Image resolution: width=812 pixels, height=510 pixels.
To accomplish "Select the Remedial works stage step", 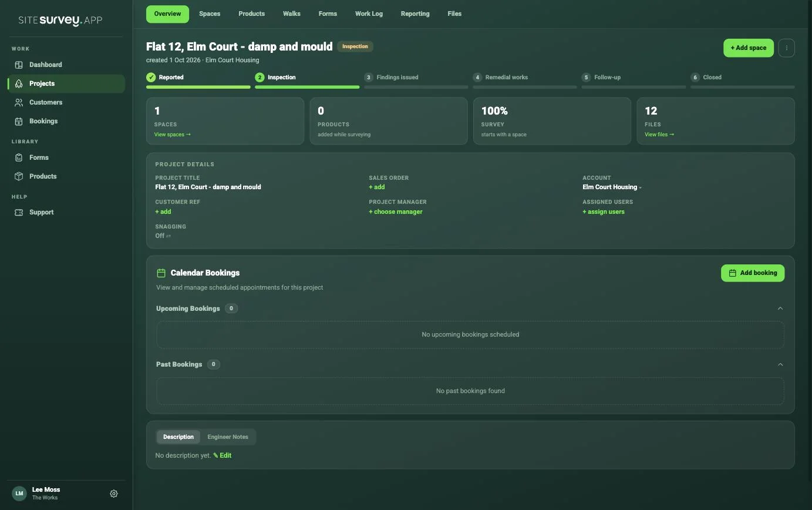I will point(525,79).
